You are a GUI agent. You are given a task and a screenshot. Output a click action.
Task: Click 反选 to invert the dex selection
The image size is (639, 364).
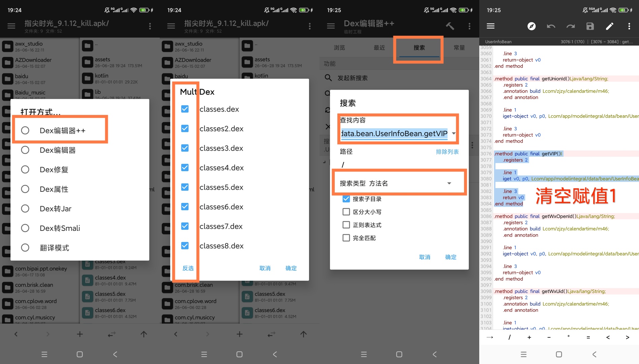click(x=188, y=268)
